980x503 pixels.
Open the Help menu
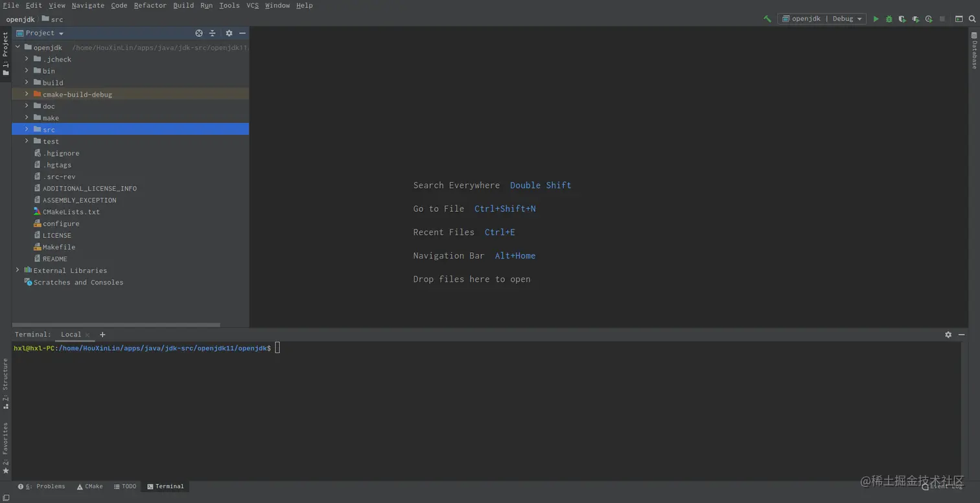click(x=304, y=5)
